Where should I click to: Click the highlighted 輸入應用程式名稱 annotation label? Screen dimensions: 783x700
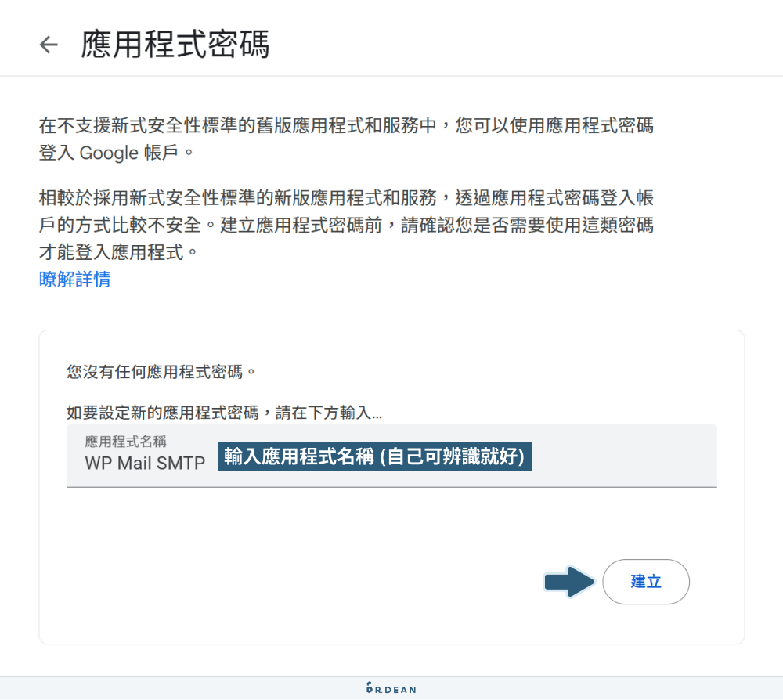[375, 457]
